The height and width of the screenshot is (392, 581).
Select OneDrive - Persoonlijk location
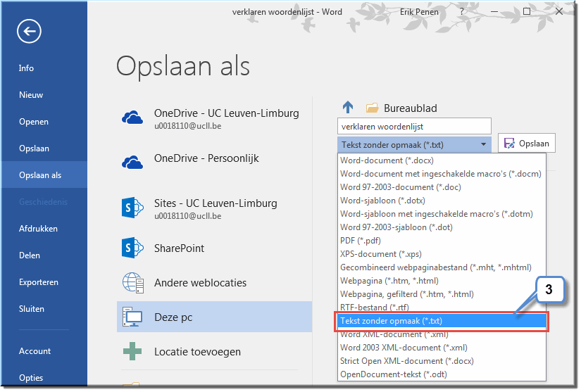pyautogui.click(x=215, y=162)
